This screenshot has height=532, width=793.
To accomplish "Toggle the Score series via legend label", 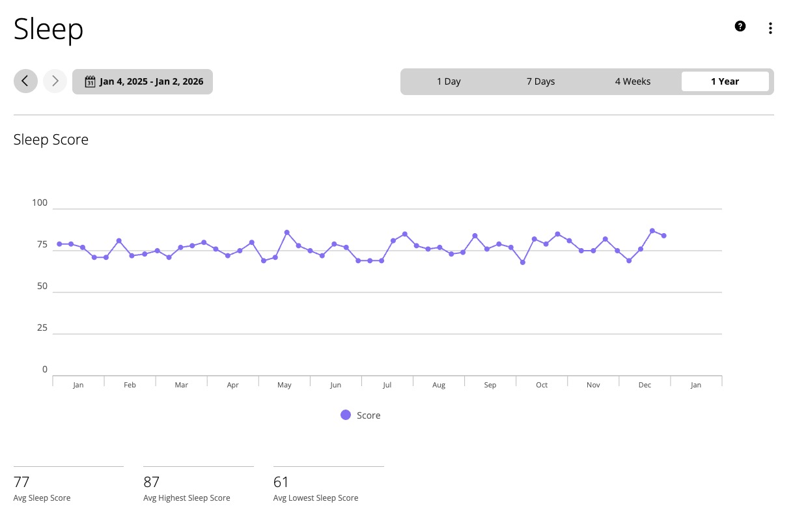I will tap(369, 415).
